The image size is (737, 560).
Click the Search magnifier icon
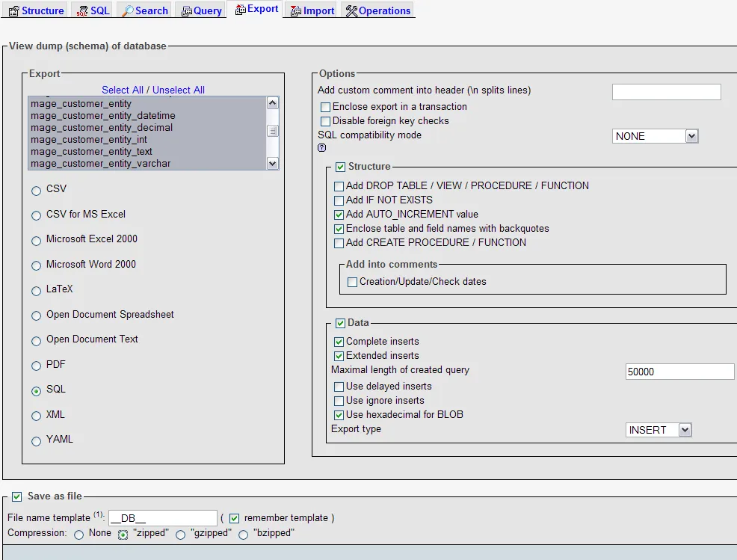click(128, 11)
